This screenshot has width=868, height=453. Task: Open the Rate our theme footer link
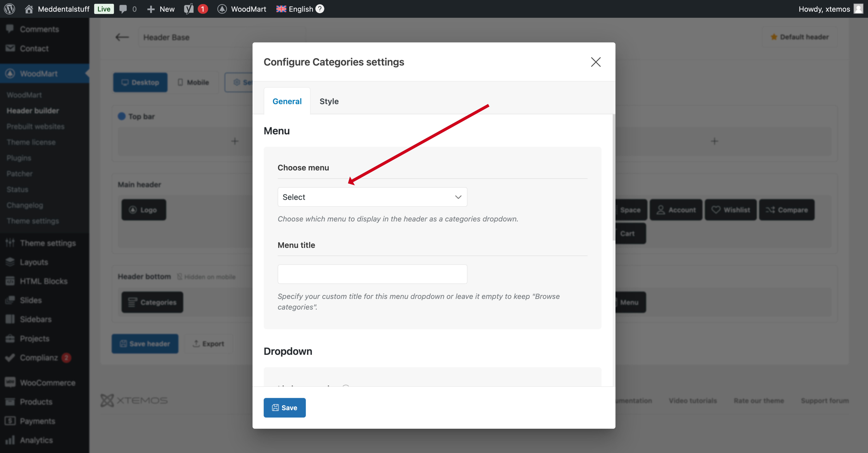coord(759,401)
